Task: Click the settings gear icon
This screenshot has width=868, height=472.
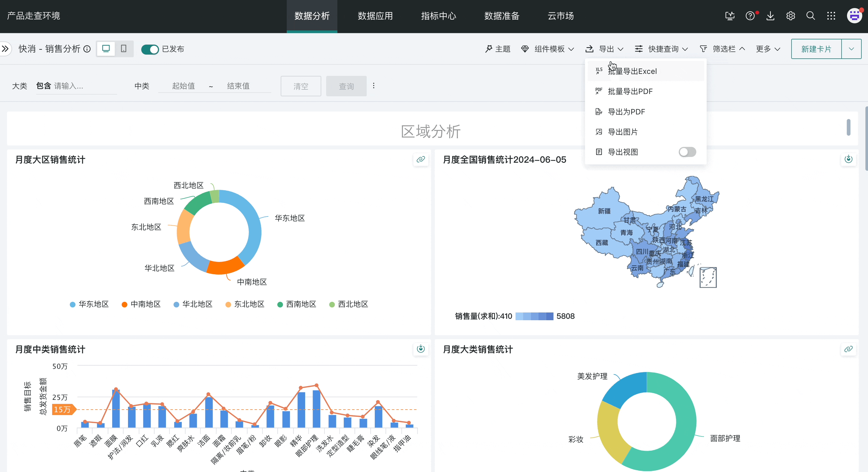Action: 791,16
